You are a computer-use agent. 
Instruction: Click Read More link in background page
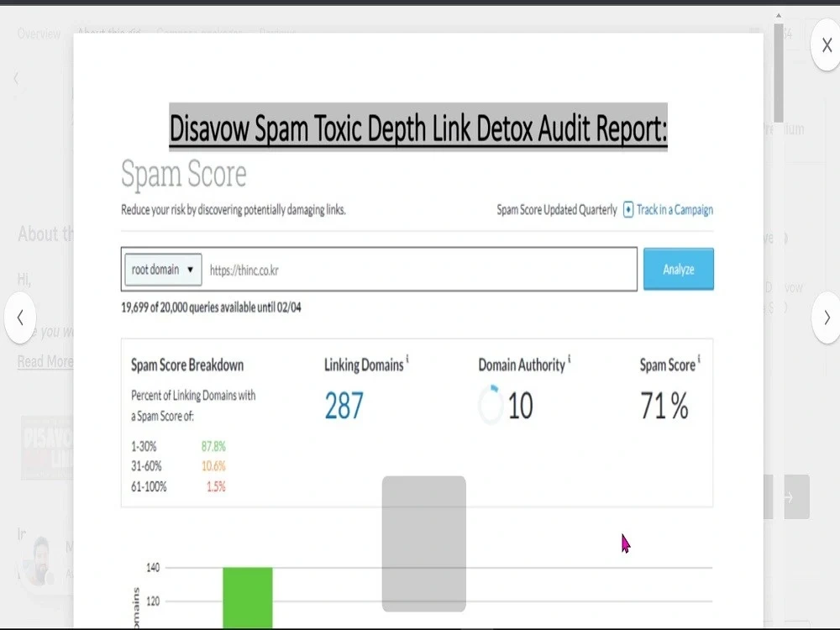[45, 361]
